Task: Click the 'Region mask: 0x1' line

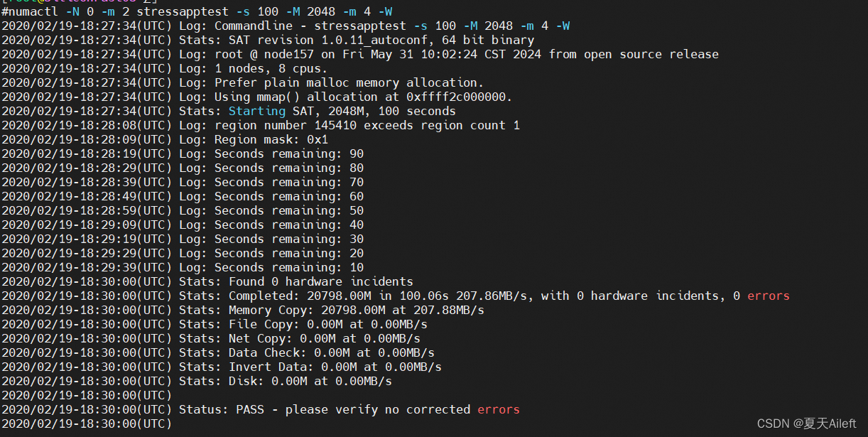Action: tap(165, 139)
